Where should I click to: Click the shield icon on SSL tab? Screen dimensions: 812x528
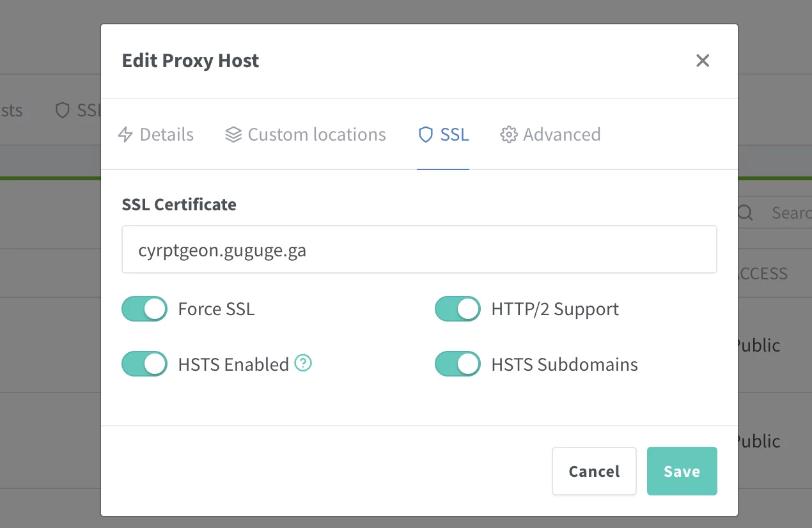click(426, 135)
